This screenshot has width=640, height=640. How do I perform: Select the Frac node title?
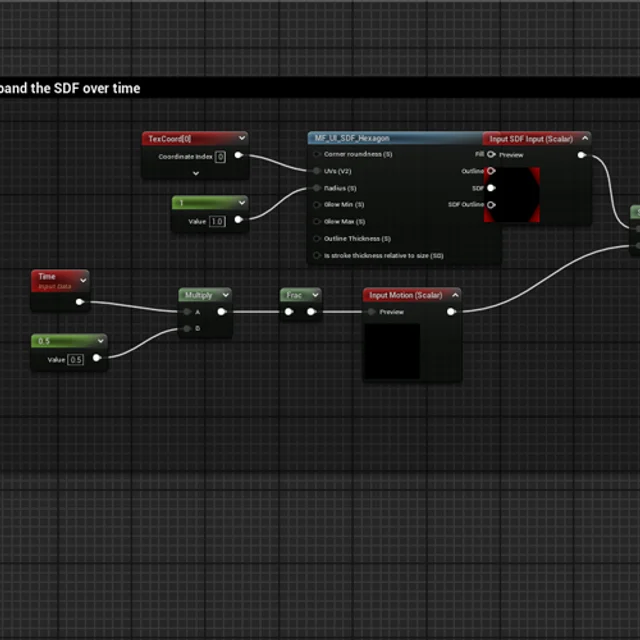(293, 295)
